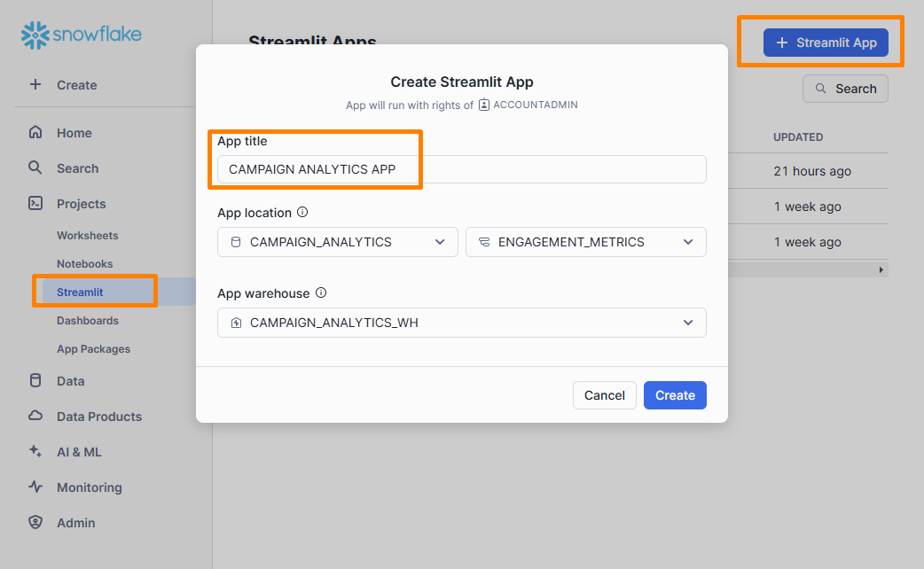Click the + Streamlit App button

point(826,43)
